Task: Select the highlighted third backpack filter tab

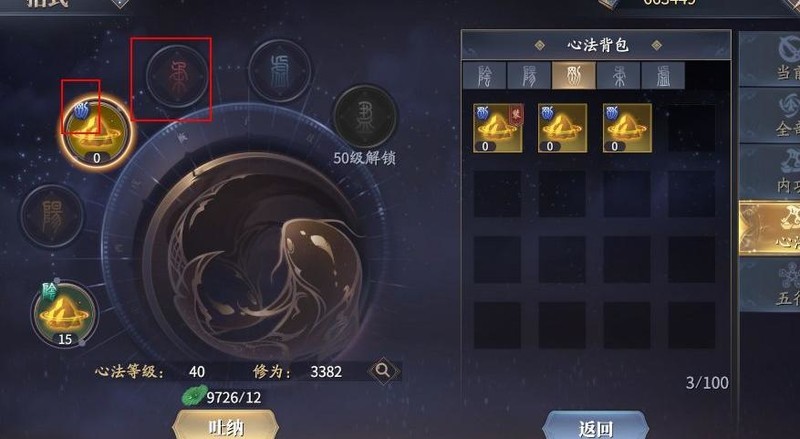Action: tap(573, 76)
